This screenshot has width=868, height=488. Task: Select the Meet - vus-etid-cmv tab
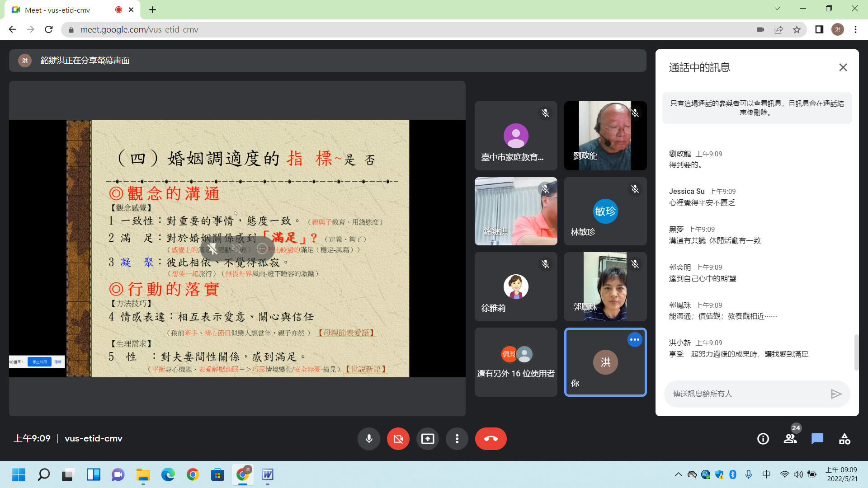tap(72, 9)
